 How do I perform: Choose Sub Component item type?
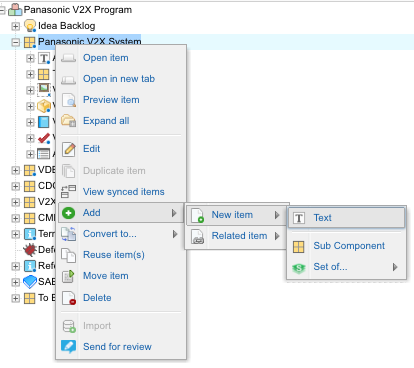tap(346, 246)
